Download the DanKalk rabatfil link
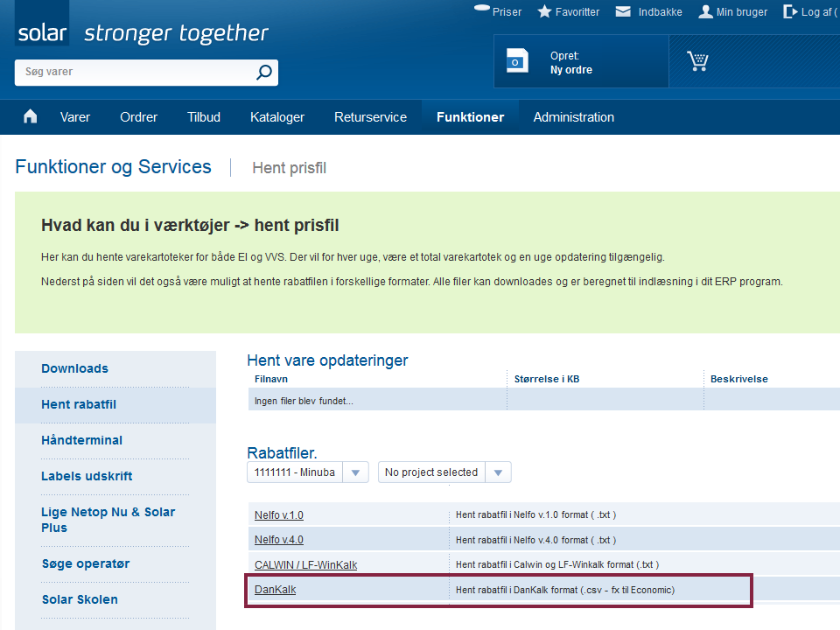840x630 pixels. point(276,590)
